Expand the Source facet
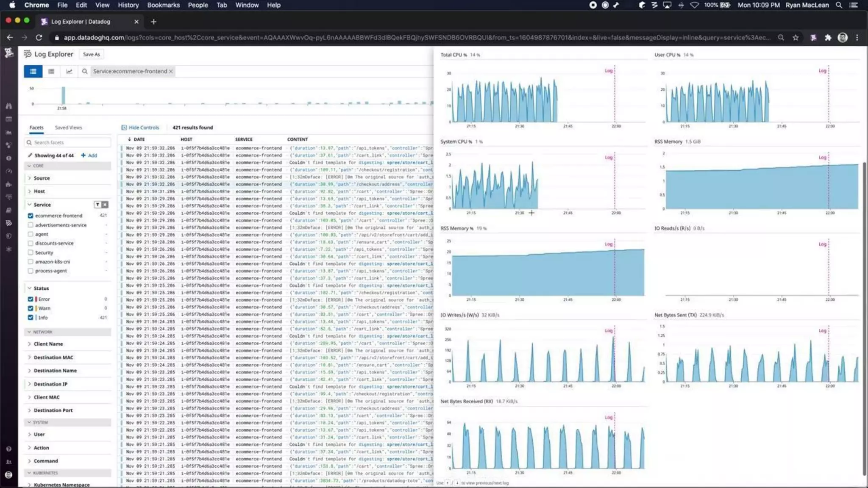868x488 pixels. coord(41,178)
